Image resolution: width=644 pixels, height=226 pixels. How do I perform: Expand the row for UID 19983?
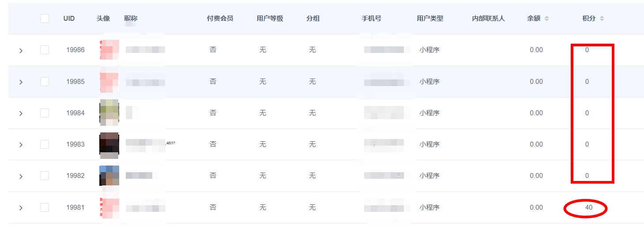pos(21,145)
